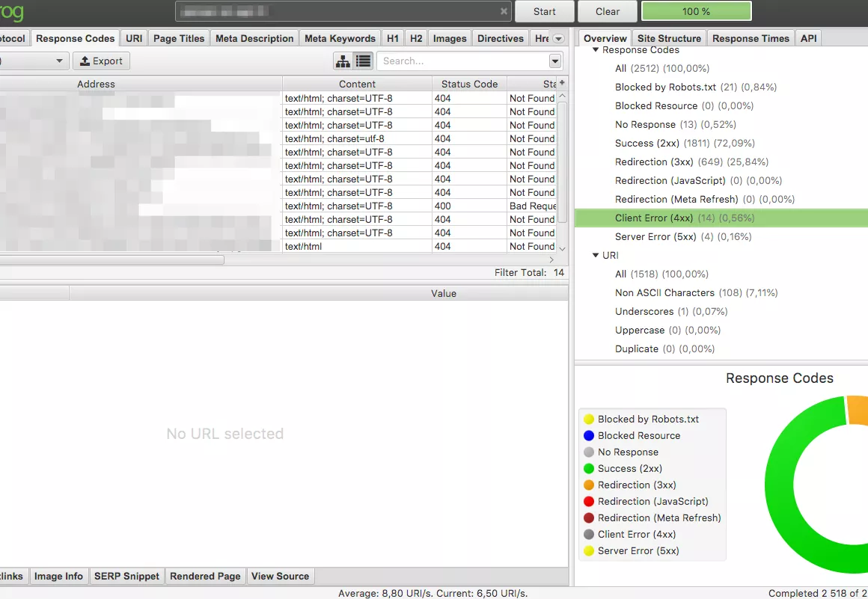Image resolution: width=868 pixels, height=599 pixels.
Task: Click the orange Redirection (3xx) legend dot
Action: (x=589, y=485)
